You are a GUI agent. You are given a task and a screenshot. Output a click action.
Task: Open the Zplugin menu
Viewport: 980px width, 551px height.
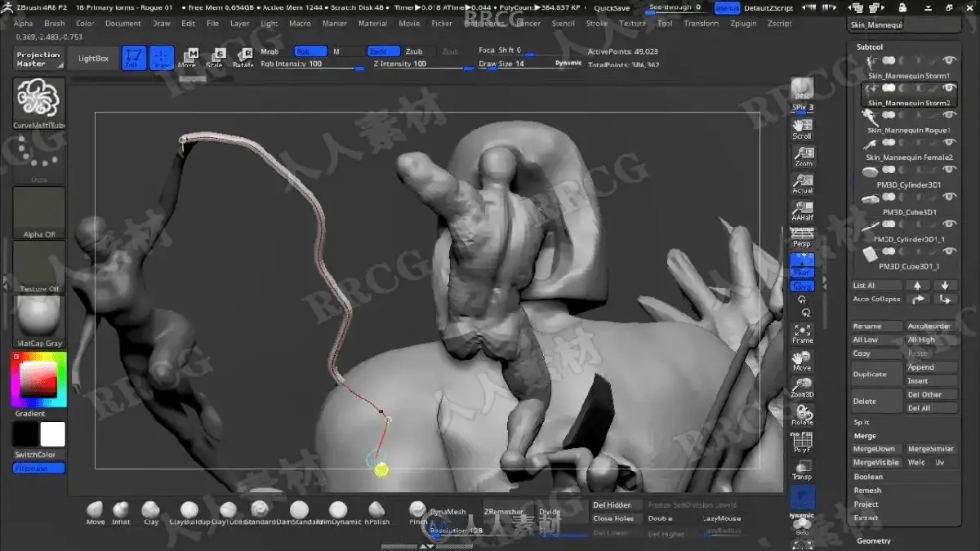[743, 24]
